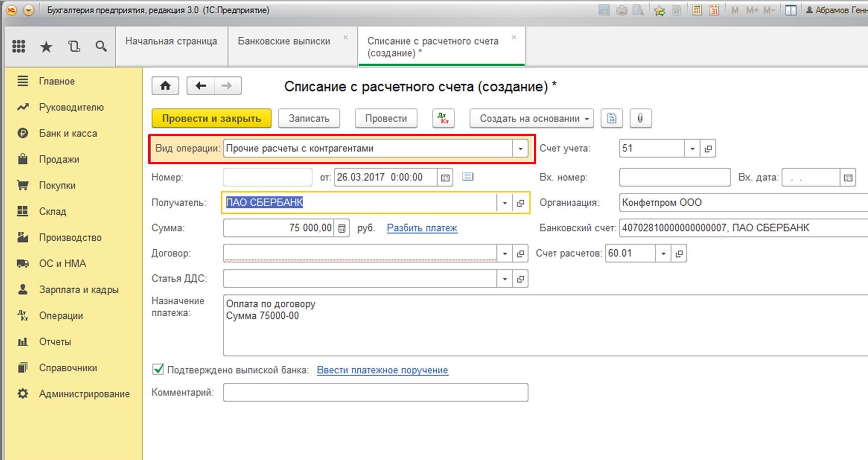Open the sections menu grid icon
Image resolution: width=868 pixels, height=460 pixels.
pyautogui.click(x=19, y=46)
